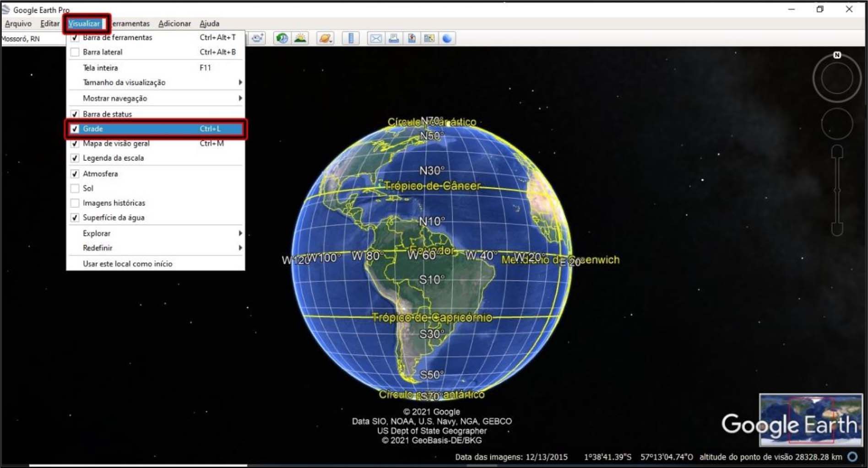Click the zoom out bottom of zoom slider
The height and width of the screenshot is (468, 868).
pyautogui.click(x=837, y=229)
